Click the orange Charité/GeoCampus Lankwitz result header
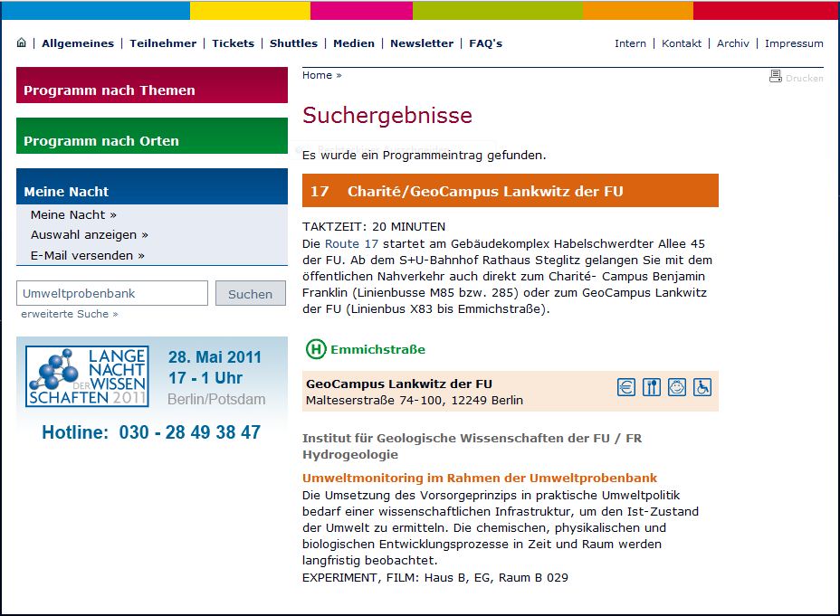840x616 pixels. 510,191
